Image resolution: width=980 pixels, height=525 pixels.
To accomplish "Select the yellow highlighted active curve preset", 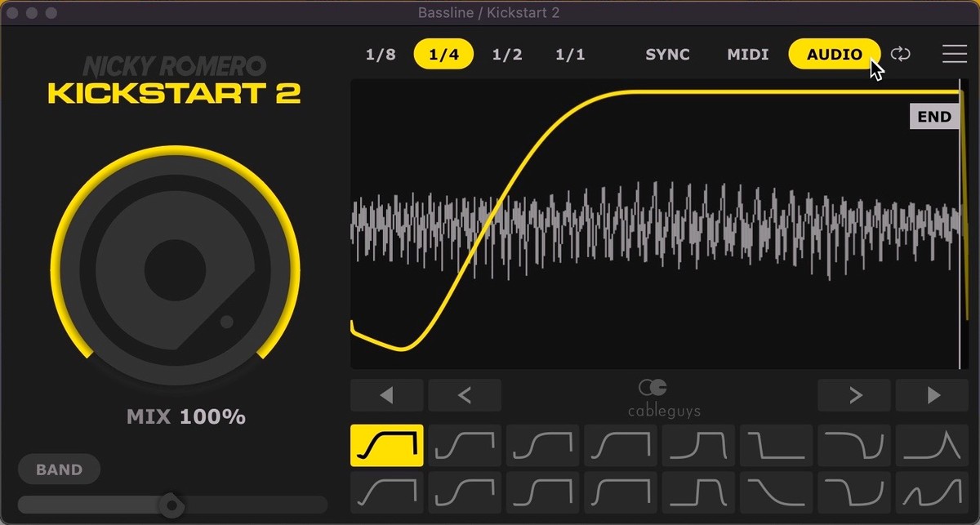I will click(x=386, y=445).
